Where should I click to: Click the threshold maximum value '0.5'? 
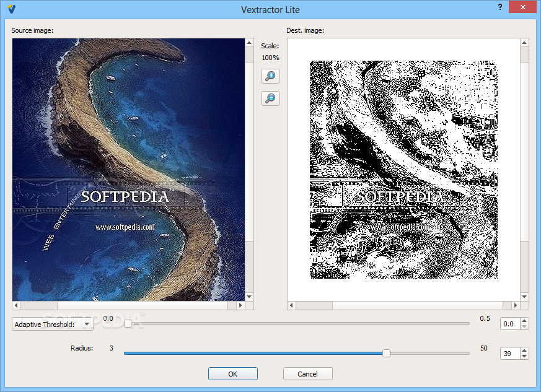[485, 318]
